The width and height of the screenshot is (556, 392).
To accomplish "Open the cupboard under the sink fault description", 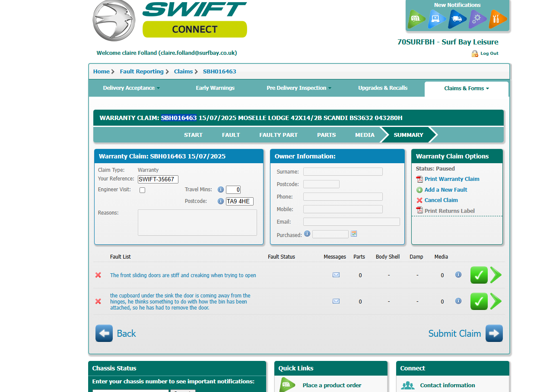I will click(180, 302).
